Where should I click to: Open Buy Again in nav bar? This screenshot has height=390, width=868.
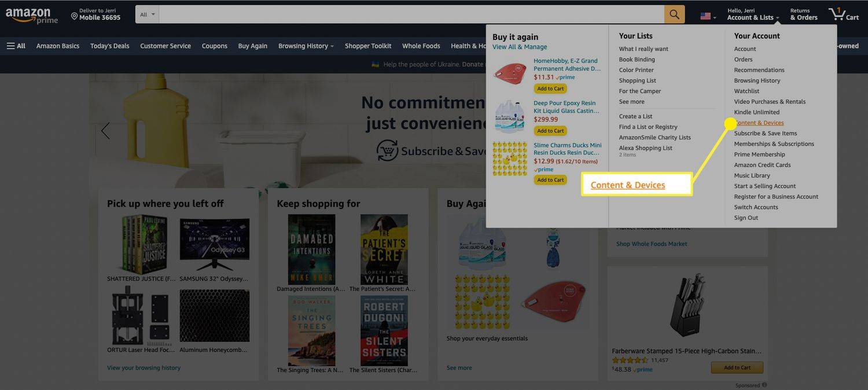pos(253,46)
